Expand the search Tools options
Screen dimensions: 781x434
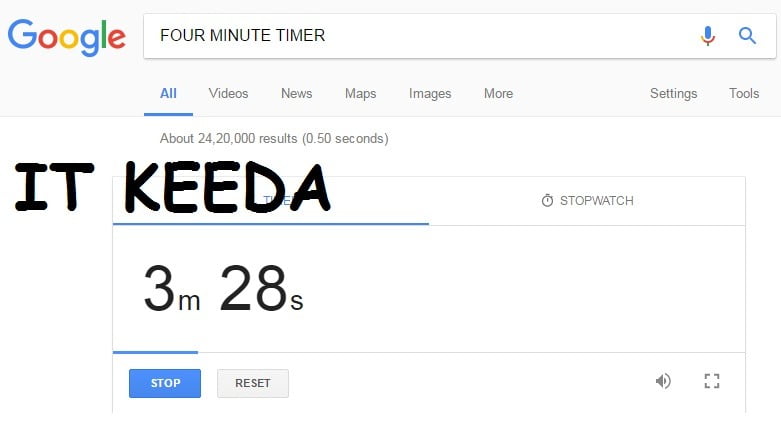pos(744,94)
